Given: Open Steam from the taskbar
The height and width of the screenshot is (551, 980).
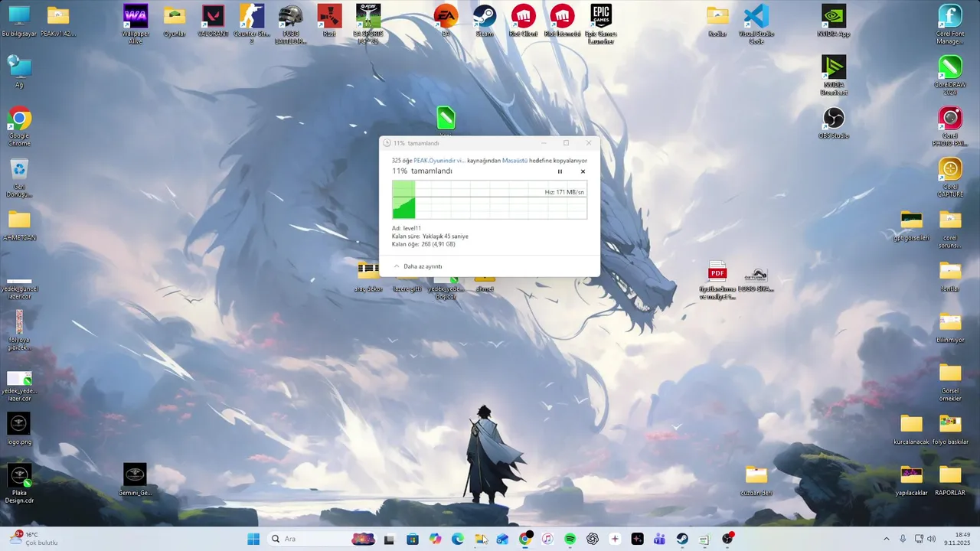Looking at the screenshot, I should click(682, 539).
